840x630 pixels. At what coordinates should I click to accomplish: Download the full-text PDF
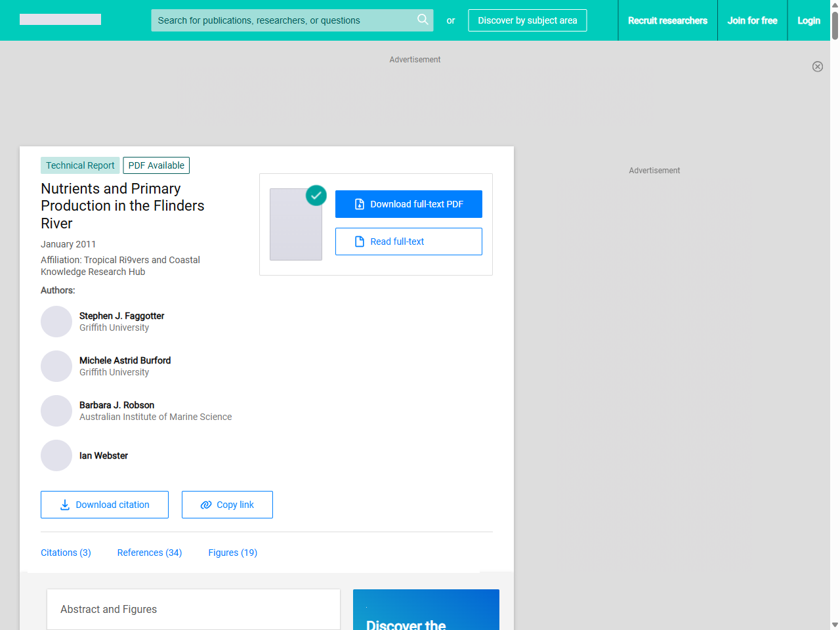point(408,204)
